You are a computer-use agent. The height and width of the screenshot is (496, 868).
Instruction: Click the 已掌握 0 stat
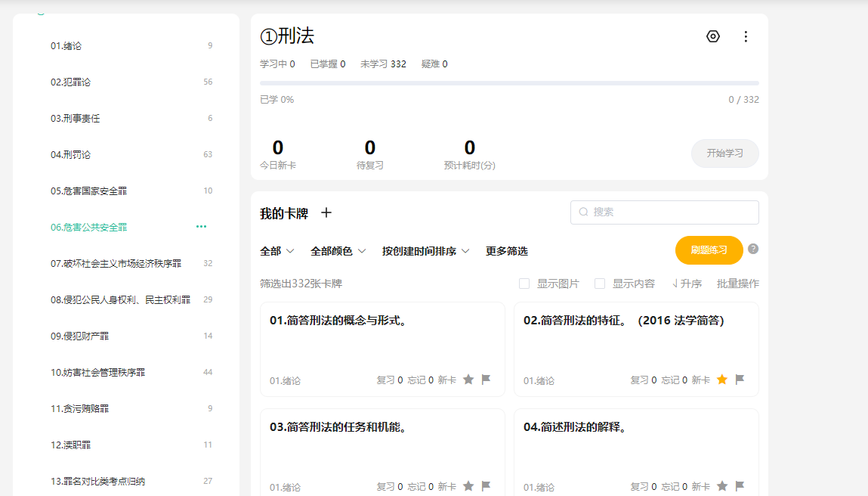(x=328, y=64)
